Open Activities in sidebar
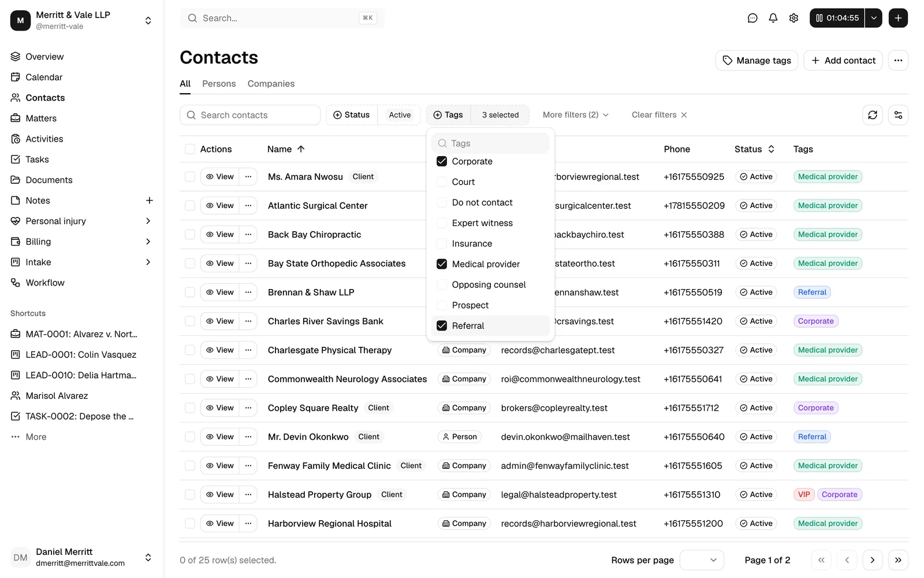924x578 pixels. 44,139
